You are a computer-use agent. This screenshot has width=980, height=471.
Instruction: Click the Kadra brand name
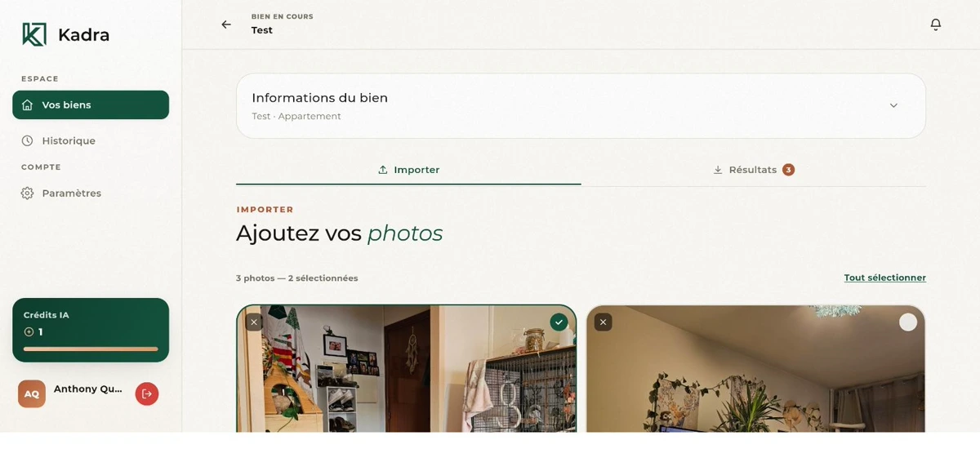[83, 35]
